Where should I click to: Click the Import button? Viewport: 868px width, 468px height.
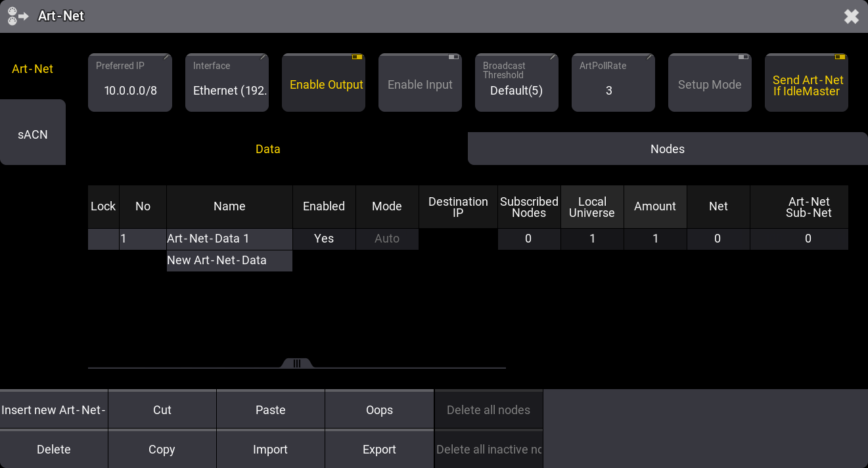click(271, 450)
